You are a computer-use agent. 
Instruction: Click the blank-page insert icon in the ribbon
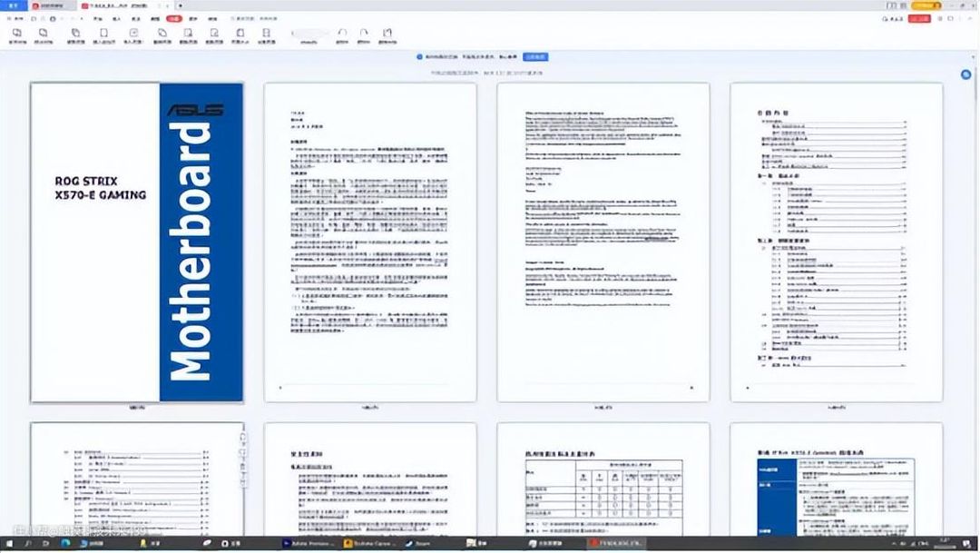coord(107,35)
